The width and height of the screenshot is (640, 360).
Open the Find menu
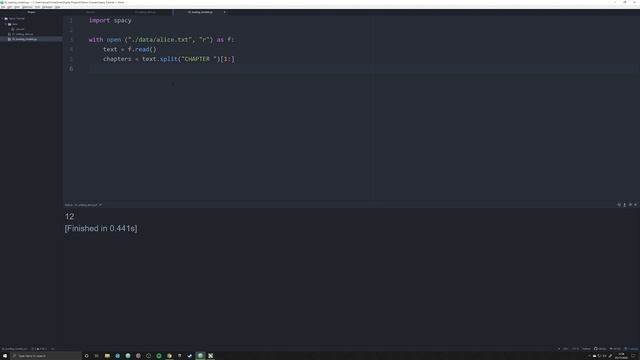pyautogui.click(x=37, y=7)
